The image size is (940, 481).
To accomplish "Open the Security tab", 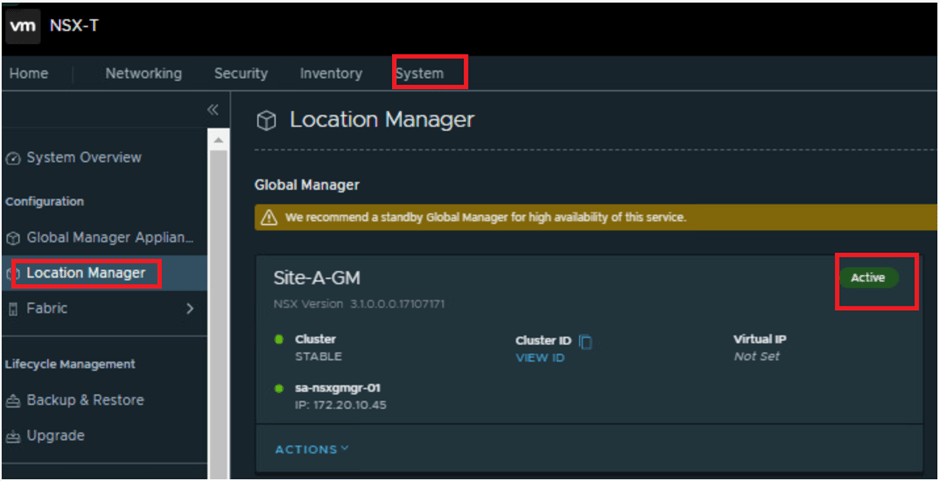I will [x=240, y=74].
